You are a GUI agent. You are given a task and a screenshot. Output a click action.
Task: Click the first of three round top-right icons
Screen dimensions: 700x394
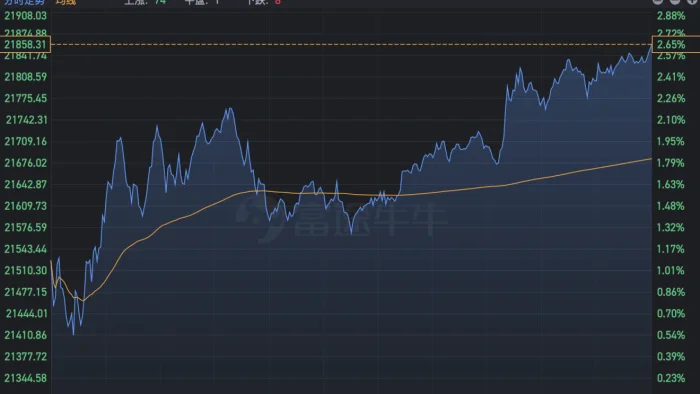tap(657, 1)
